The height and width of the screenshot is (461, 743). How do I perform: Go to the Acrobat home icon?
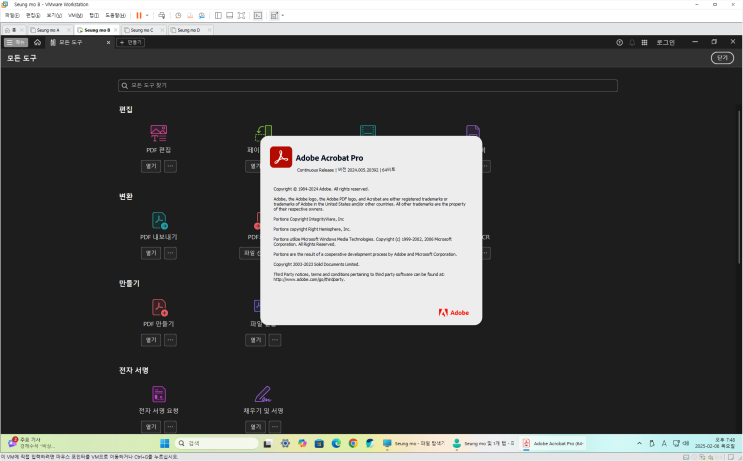coord(37,42)
